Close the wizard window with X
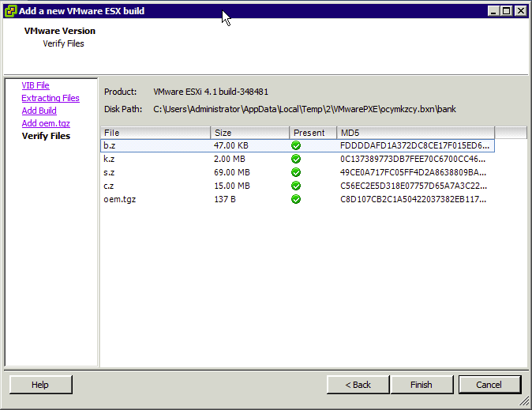Image resolution: width=532 pixels, height=410 pixels. click(x=520, y=11)
